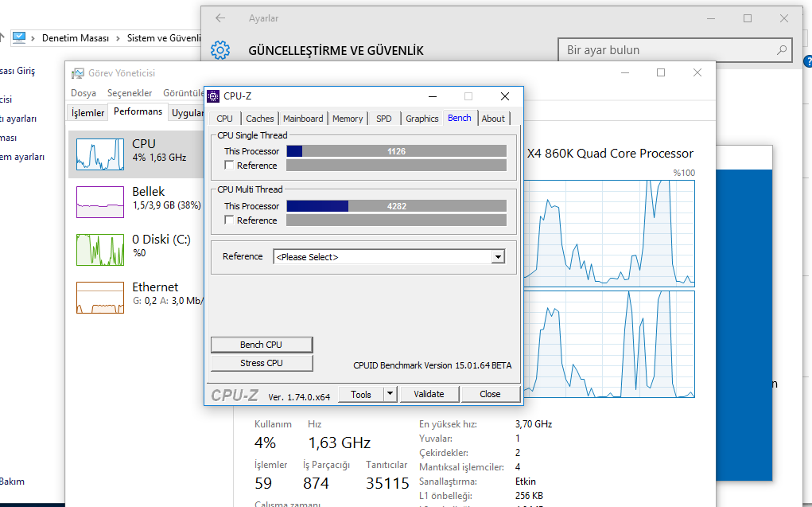Click the Close button in CPU-Z
This screenshot has height=507, width=812.
click(490, 394)
